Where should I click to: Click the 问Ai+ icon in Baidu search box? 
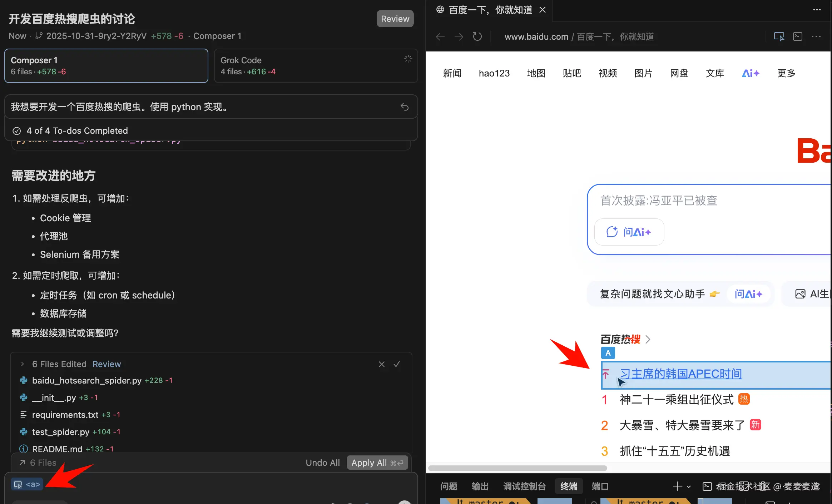click(x=629, y=232)
